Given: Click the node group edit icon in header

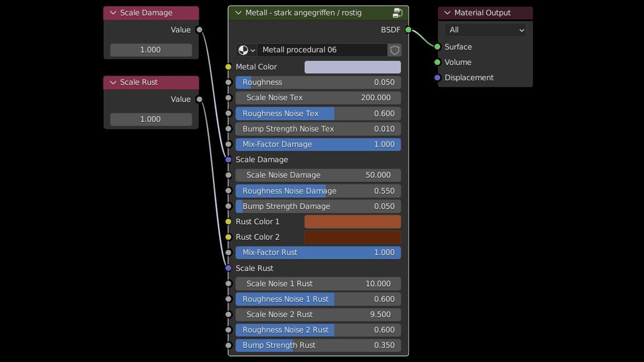Looking at the screenshot, I should (397, 13).
